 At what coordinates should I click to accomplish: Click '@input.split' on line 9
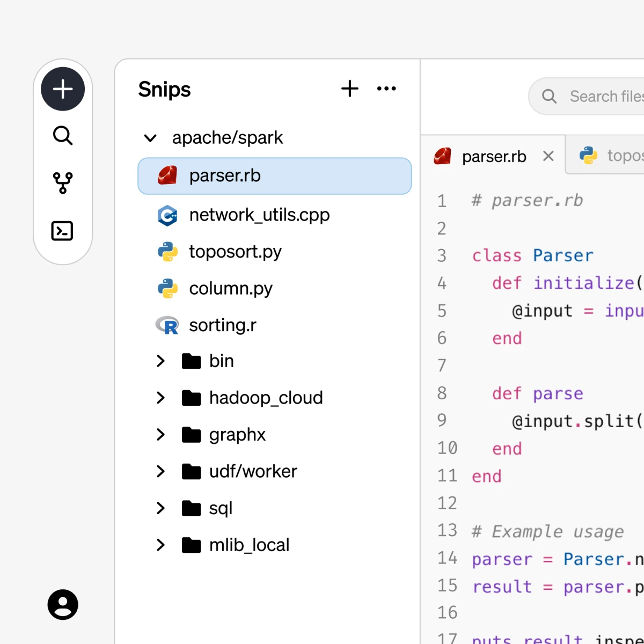click(x=573, y=421)
